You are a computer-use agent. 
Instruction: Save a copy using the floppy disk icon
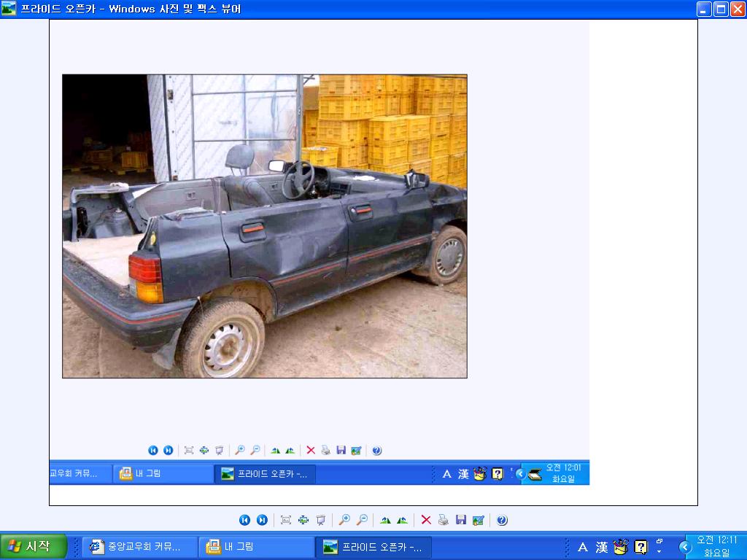(x=460, y=520)
